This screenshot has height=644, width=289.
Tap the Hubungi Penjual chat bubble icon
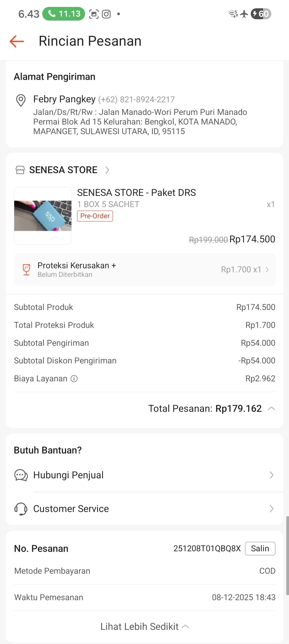(21, 475)
